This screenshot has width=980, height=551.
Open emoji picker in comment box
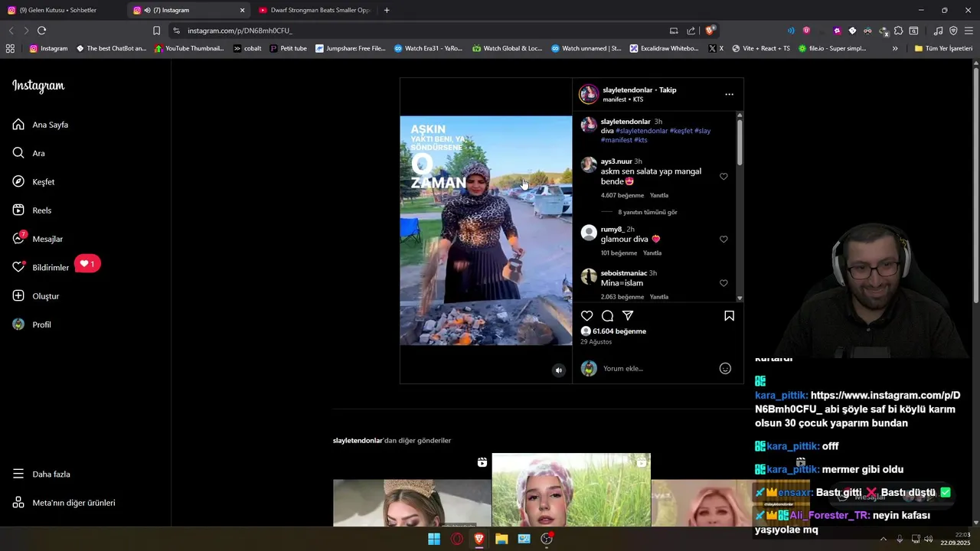pyautogui.click(x=725, y=368)
